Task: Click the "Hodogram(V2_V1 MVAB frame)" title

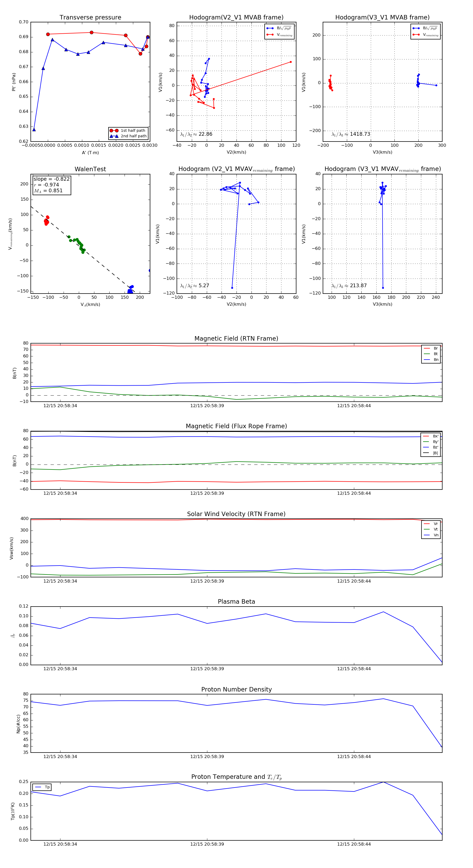Action: tap(236, 17)
